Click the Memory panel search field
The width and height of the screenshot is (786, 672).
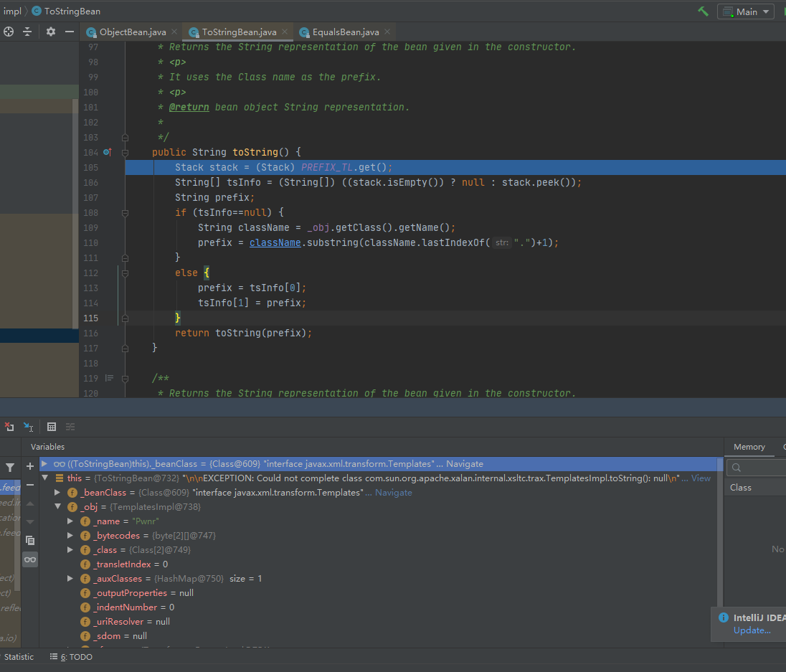(756, 468)
